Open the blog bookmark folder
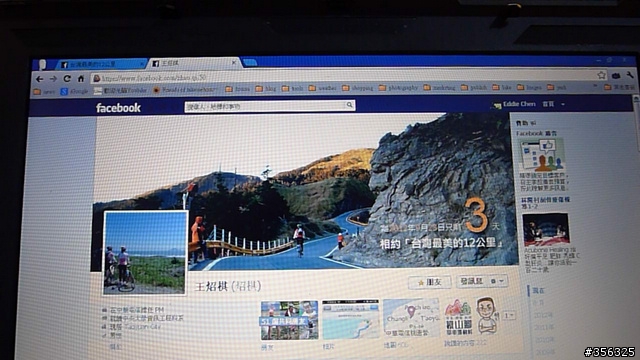Screen dimensions: 640x360 coord(266,88)
